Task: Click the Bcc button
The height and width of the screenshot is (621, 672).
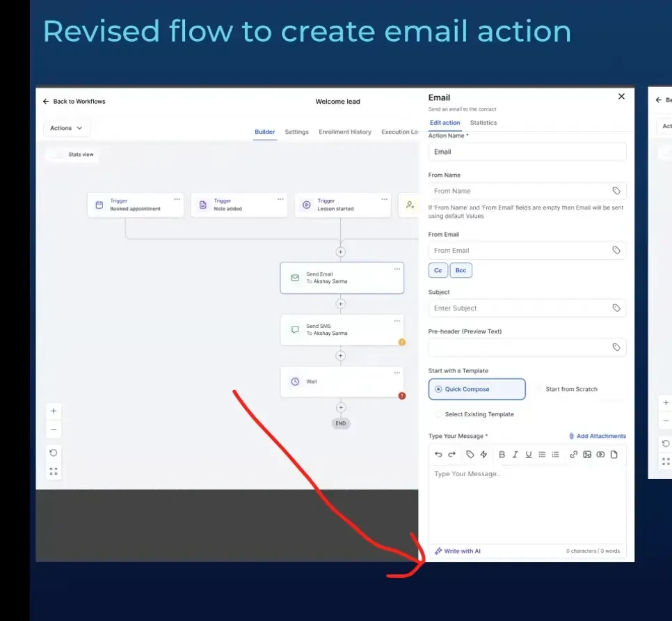Action: [x=461, y=270]
